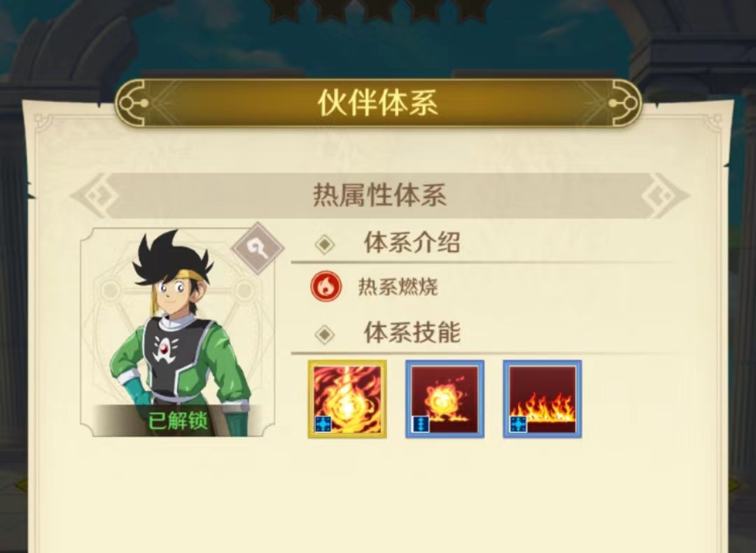This screenshot has width=756, height=553.
Task: Select the gold-framed fire vortex skill
Action: [347, 399]
